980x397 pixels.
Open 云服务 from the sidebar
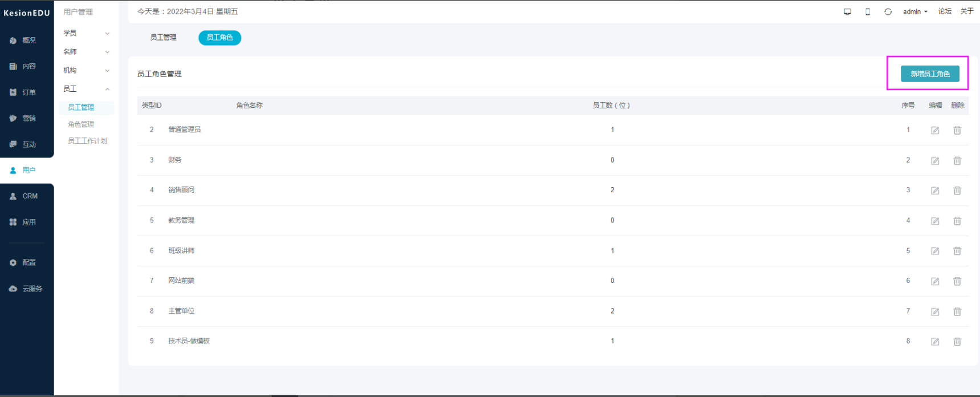pos(27,289)
